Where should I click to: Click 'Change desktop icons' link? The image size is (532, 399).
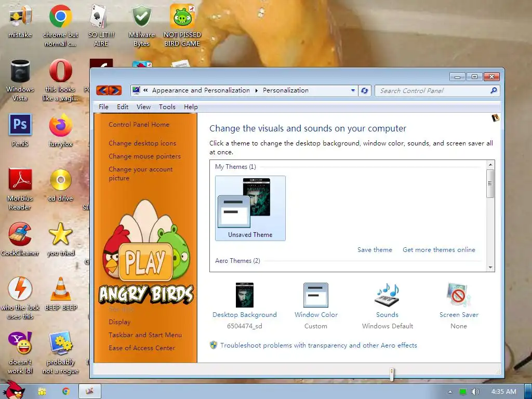142,143
